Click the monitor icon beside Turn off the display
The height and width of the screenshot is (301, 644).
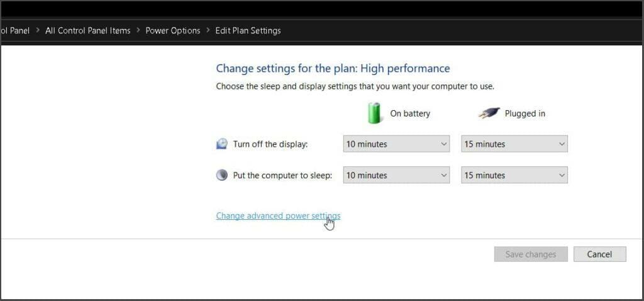tap(222, 144)
